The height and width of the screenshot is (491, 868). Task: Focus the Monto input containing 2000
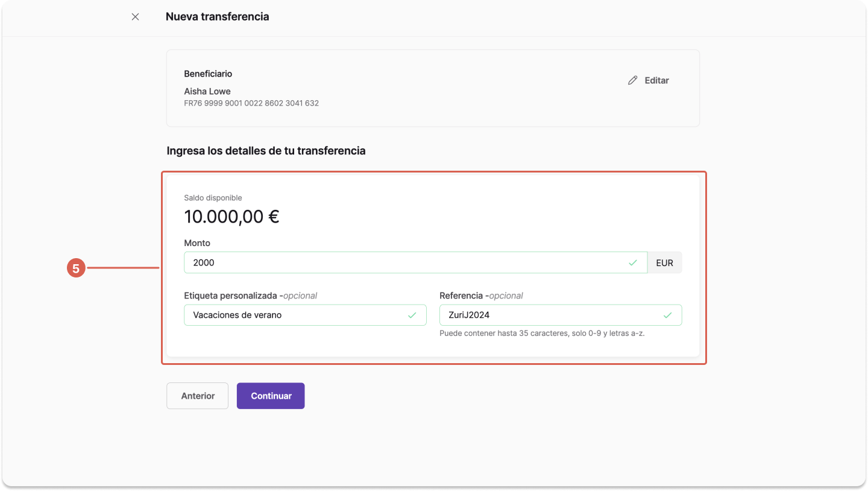point(415,263)
